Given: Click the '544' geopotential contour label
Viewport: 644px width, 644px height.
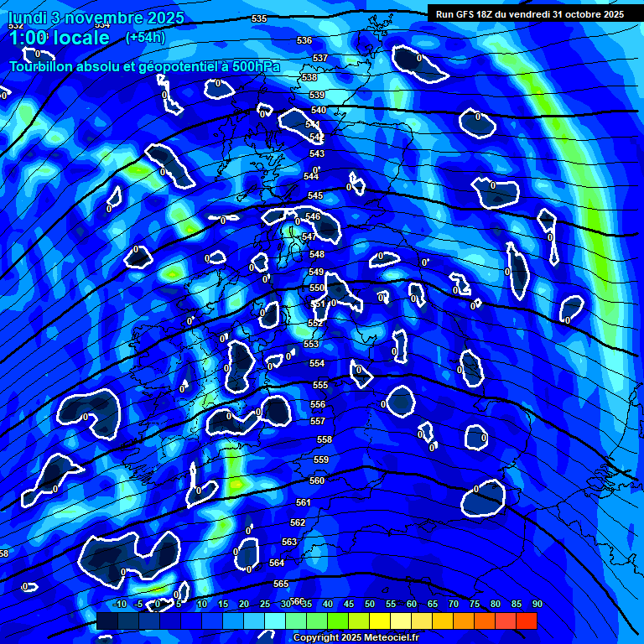Looking at the screenshot, I should coord(311,176).
